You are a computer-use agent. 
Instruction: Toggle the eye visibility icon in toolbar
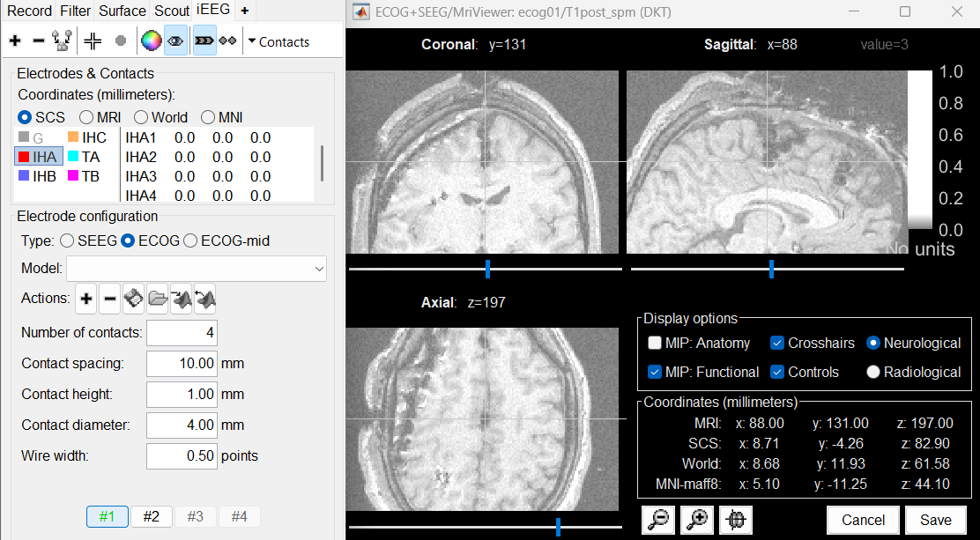point(175,41)
